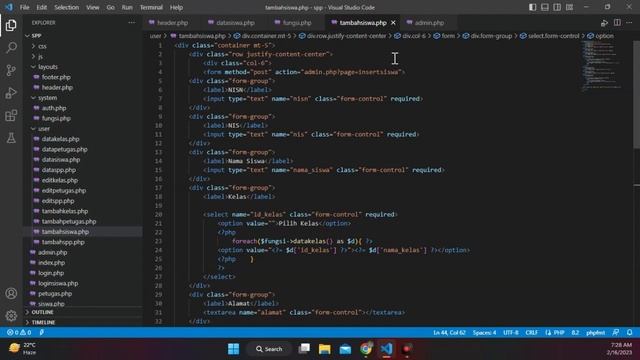
Task: Open the Accounts menu icon
Action: [x=11, y=293]
